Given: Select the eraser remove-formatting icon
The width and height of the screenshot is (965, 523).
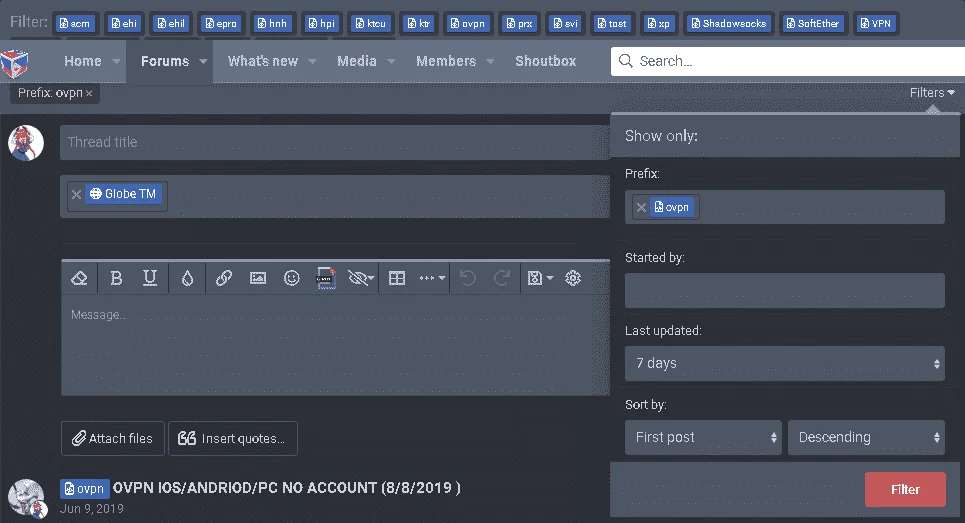Looking at the screenshot, I should coord(79,278).
